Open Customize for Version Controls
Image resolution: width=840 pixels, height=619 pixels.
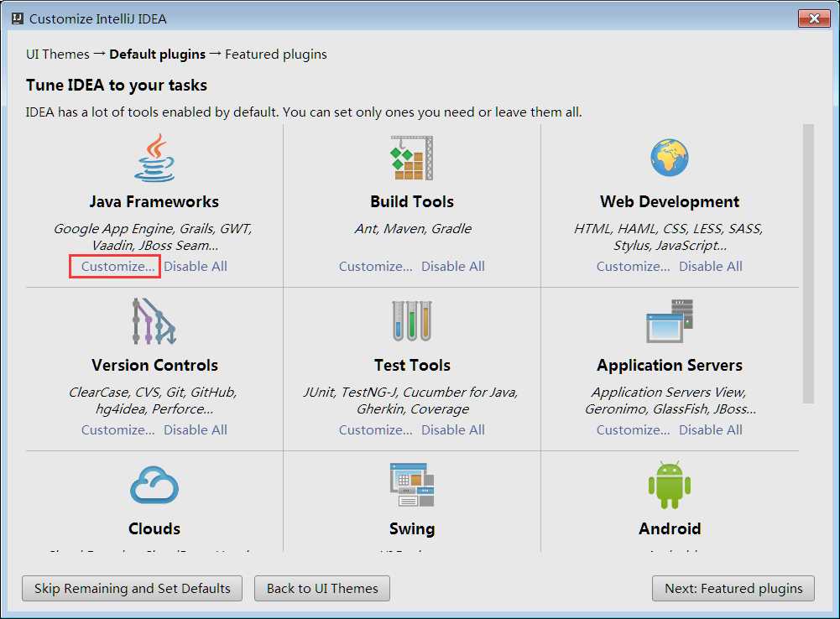[117, 429]
